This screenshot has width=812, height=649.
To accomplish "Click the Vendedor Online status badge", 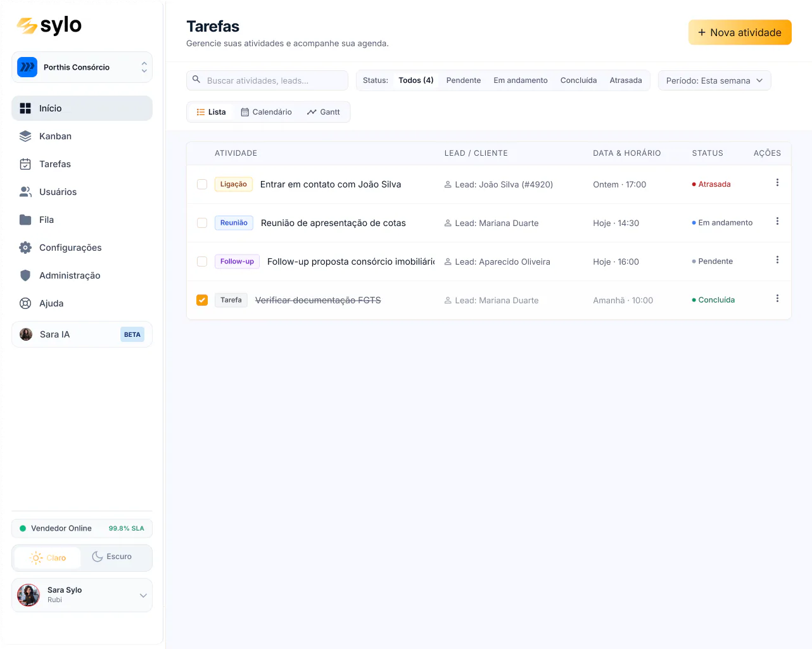I will point(82,528).
